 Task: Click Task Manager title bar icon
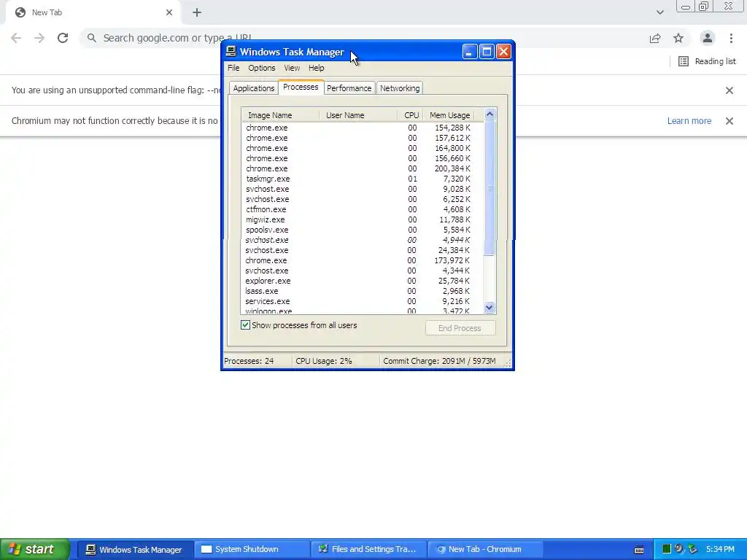231,52
